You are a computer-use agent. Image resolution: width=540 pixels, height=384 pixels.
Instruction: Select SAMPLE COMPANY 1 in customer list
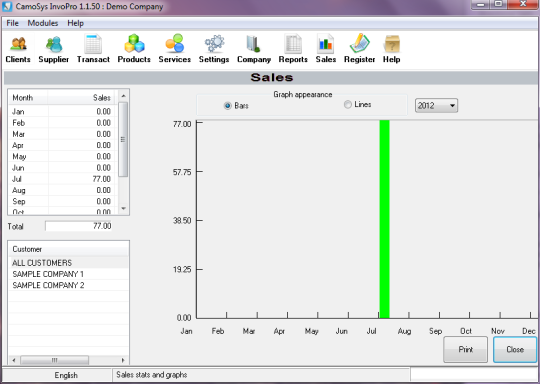(x=69, y=274)
